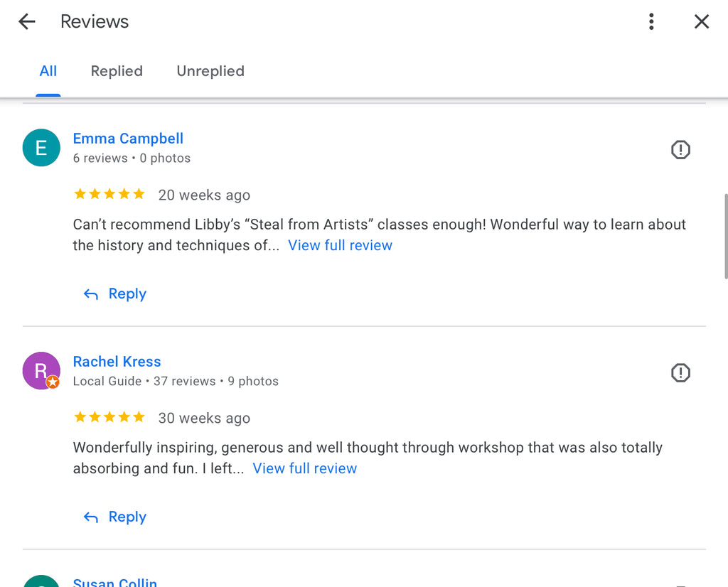
Task: Click the vertical scrollbar thumb
Action: 725,235
